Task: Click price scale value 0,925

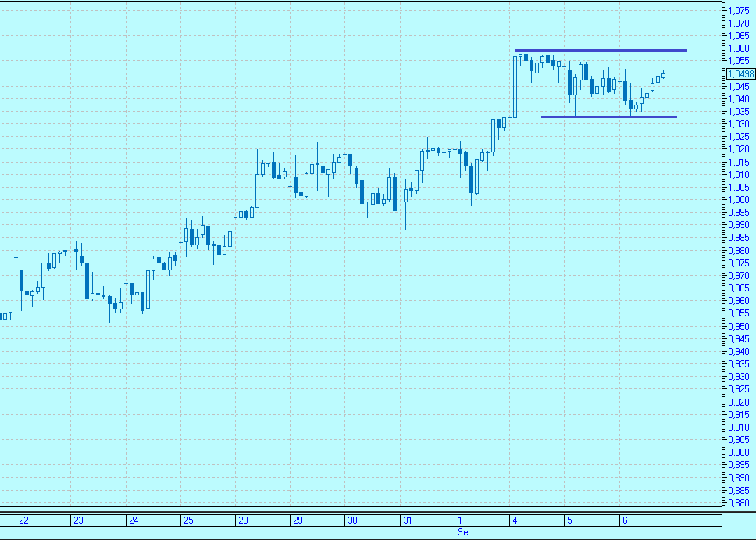Action: [x=739, y=389]
